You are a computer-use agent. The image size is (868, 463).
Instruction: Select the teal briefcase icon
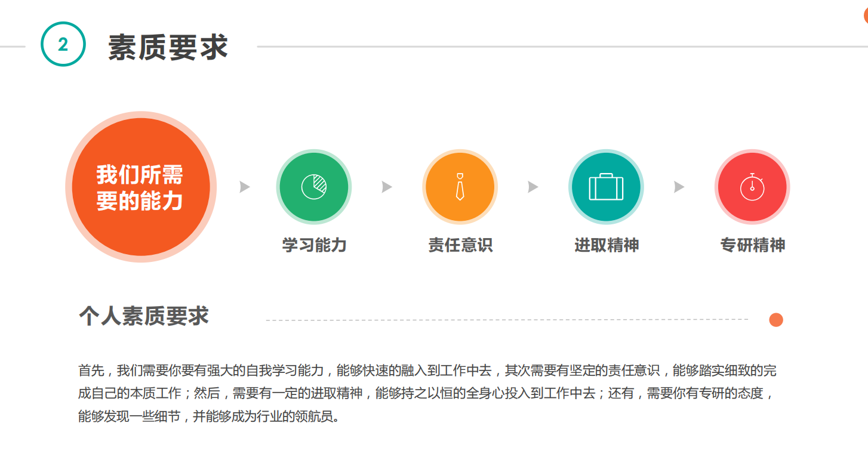(x=606, y=187)
